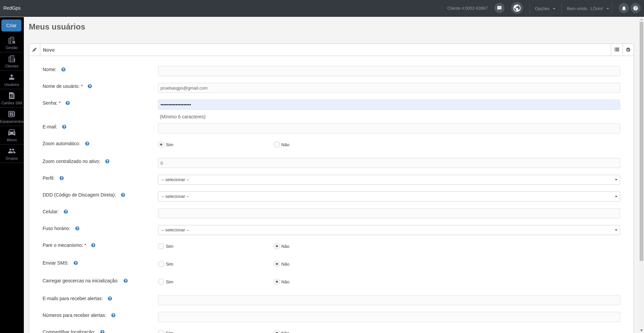Go to Usuários in the sidebar

pos(12,80)
